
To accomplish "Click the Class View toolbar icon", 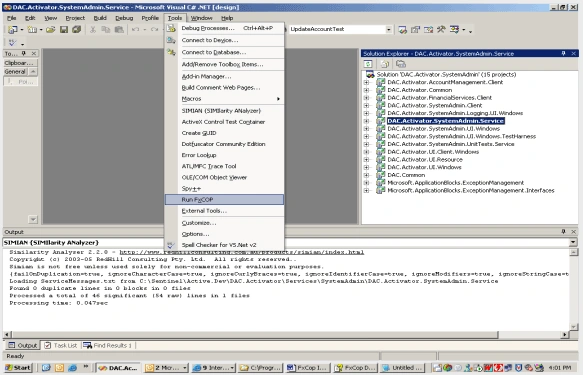I will (x=454, y=29).
